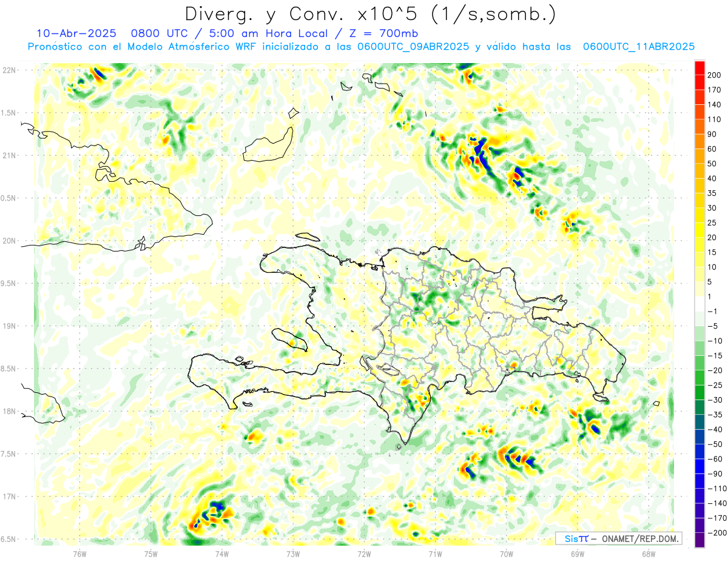Click the '-50' value on the color scale
Screen dimensions: 728x562
[x=715, y=444]
